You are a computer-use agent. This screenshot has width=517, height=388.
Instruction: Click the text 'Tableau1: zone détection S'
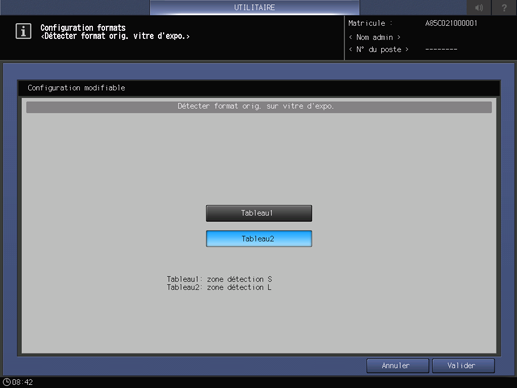pos(219,279)
